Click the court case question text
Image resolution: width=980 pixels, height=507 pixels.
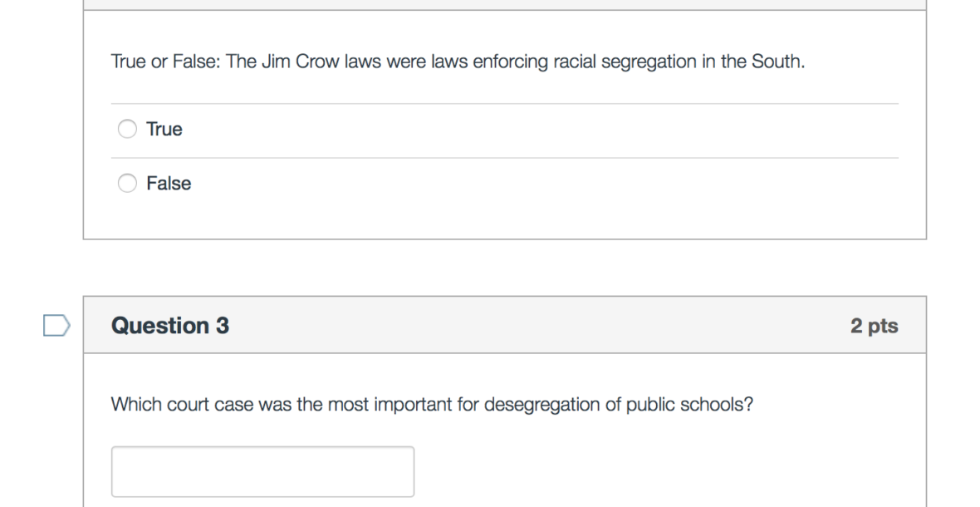coord(432,406)
